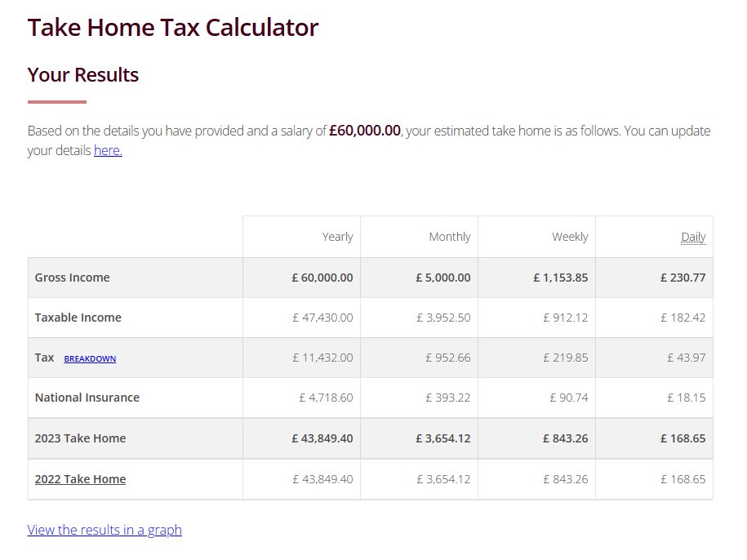
Task: Click the 2023 Take Home row label
Action: click(80, 438)
